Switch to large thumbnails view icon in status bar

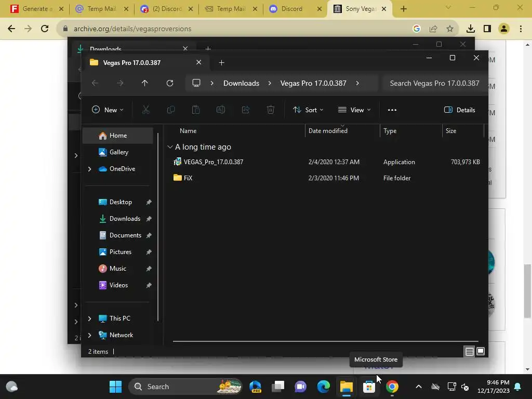tap(481, 351)
